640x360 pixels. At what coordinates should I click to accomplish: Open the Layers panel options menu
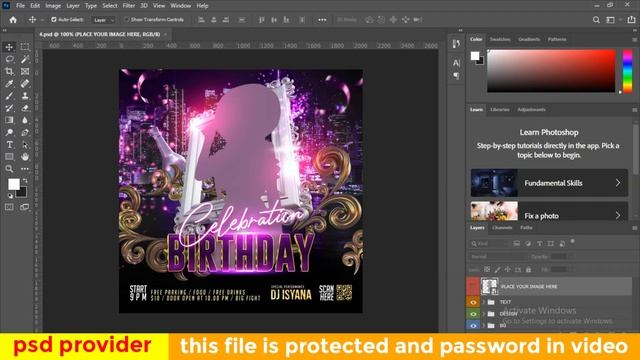coord(635,228)
